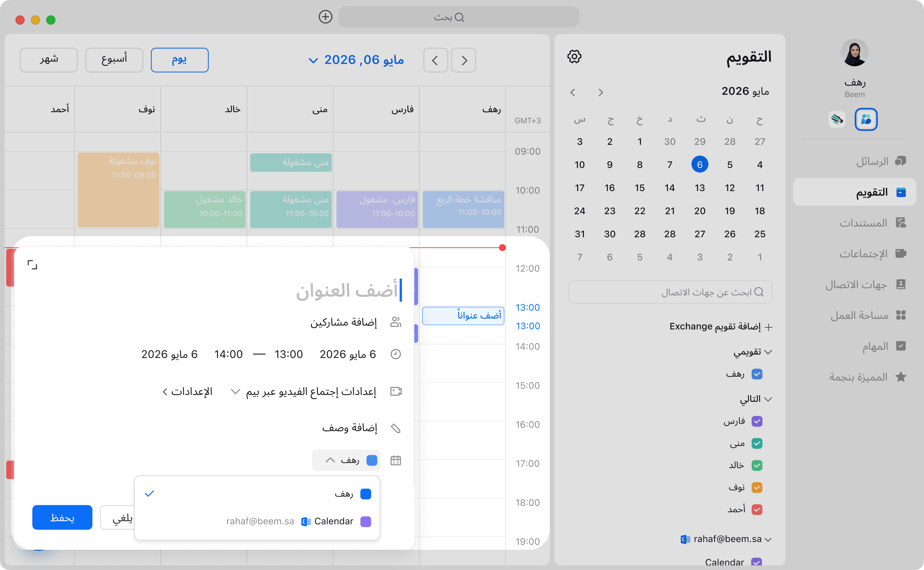Image resolution: width=924 pixels, height=570 pixels.
Task: Click the المهام checkmark icon
Action: pyautogui.click(x=900, y=346)
